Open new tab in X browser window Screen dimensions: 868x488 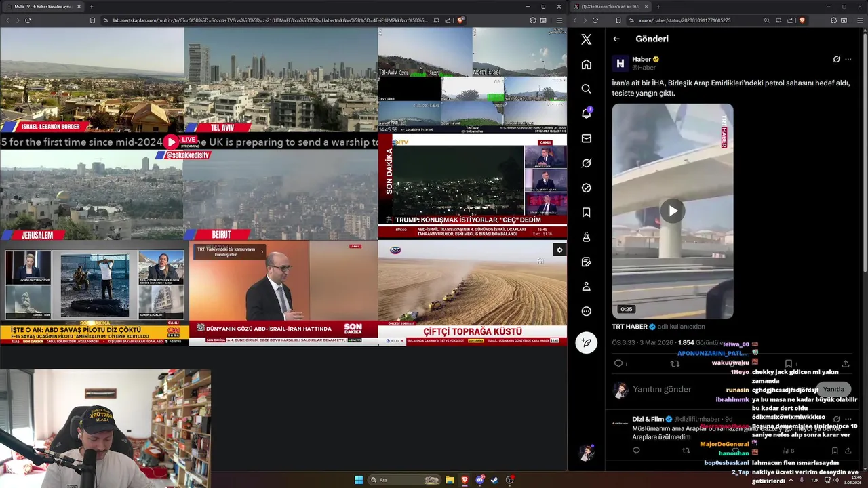point(658,7)
